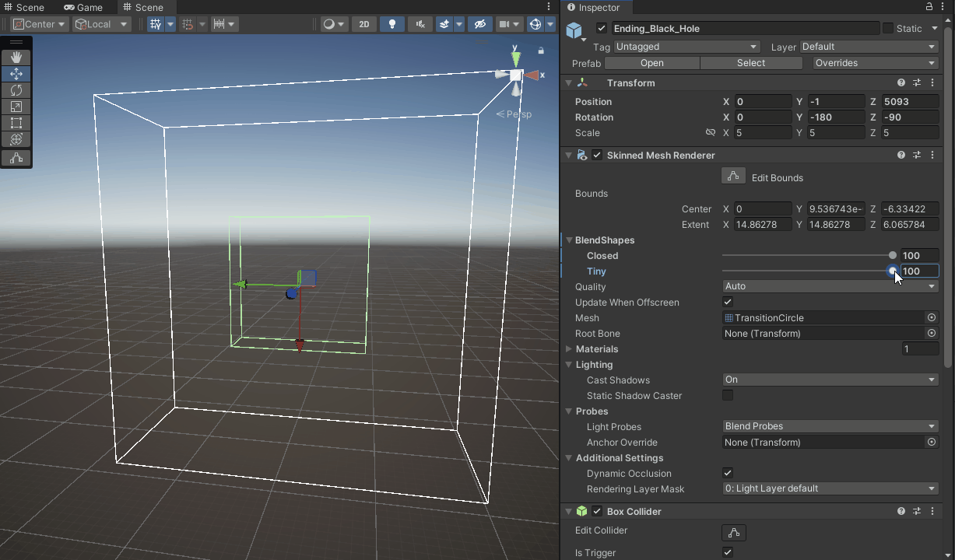Click the prefab Select button
The width and height of the screenshot is (955, 560).
[750, 63]
